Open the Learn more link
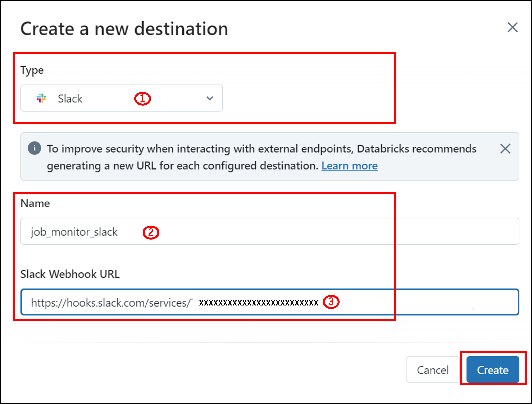This screenshot has height=404, width=532. click(x=349, y=166)
